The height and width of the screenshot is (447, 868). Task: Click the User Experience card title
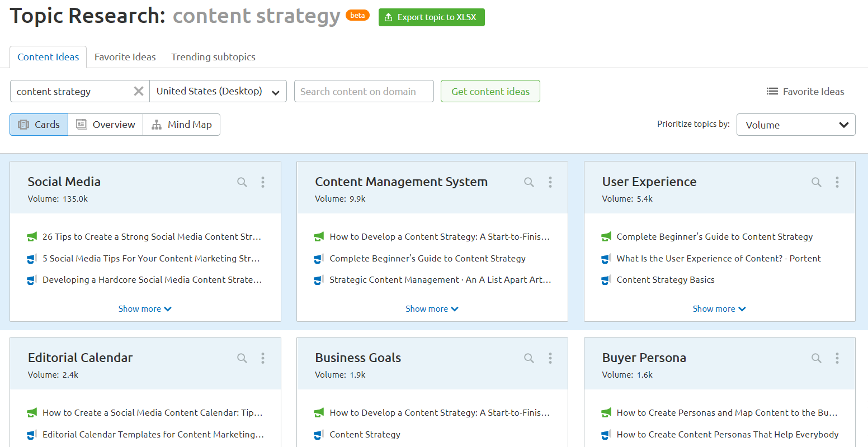(649, 182)
